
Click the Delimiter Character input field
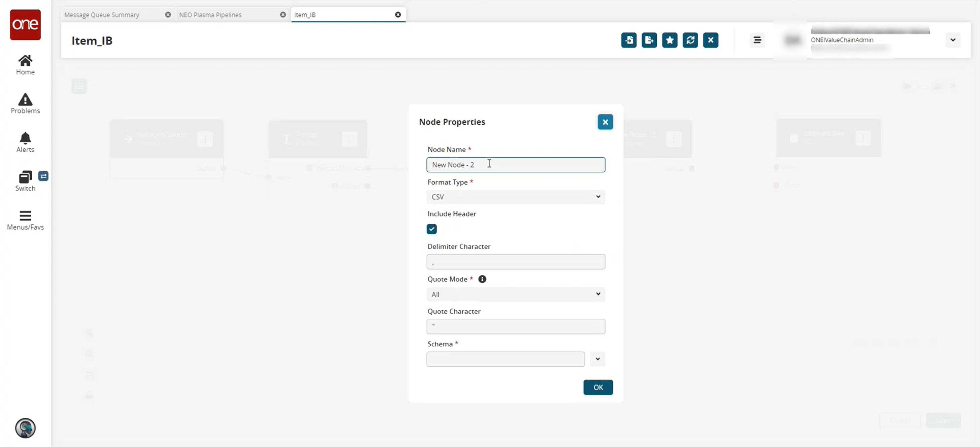coord(516,262)
